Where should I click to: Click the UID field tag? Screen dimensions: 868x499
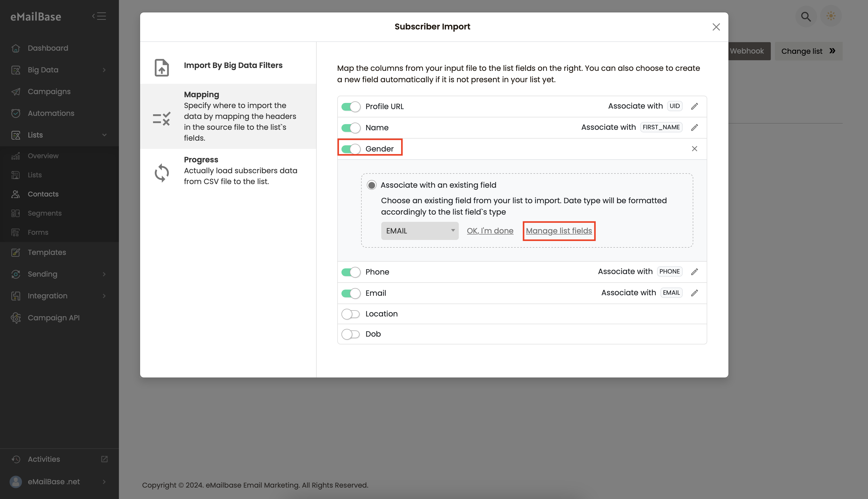tap(675, 106)
